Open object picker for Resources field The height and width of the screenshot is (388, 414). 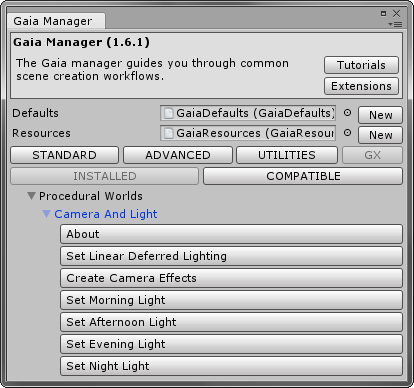click(x=347, y=133)
